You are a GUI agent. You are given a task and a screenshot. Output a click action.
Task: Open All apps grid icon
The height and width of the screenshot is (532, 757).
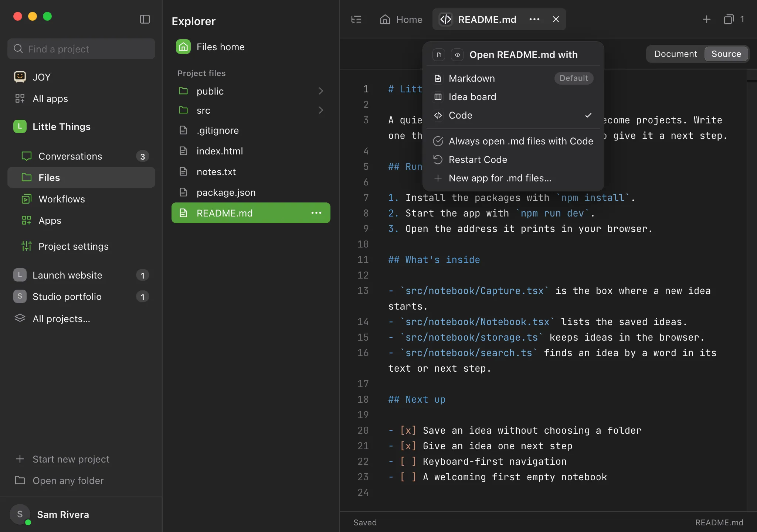[x=20, y=98]
